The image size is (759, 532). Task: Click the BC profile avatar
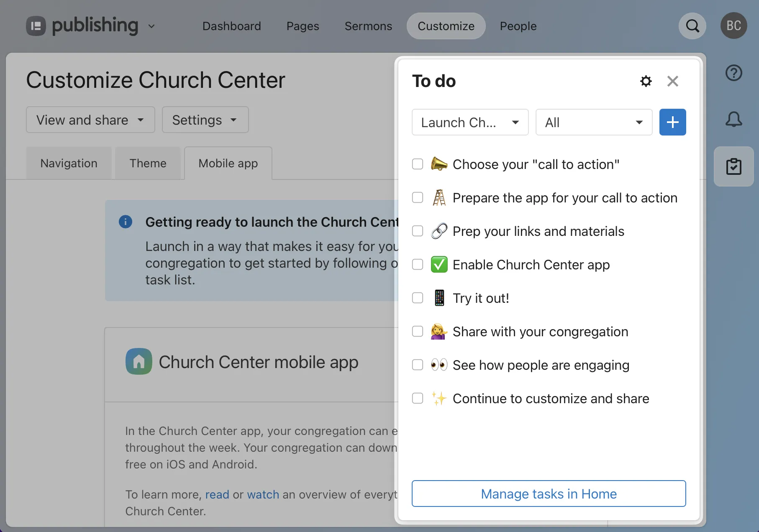733,26
